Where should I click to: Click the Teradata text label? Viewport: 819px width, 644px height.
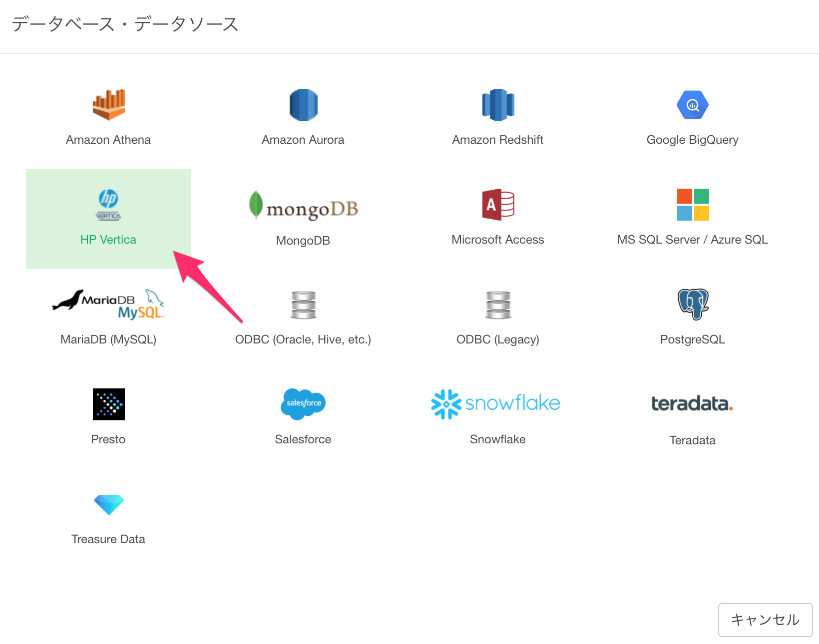[x=693, y=440]
